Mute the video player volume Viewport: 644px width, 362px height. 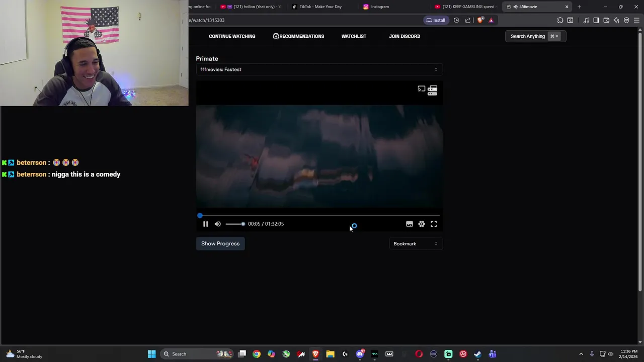(217, 224)
